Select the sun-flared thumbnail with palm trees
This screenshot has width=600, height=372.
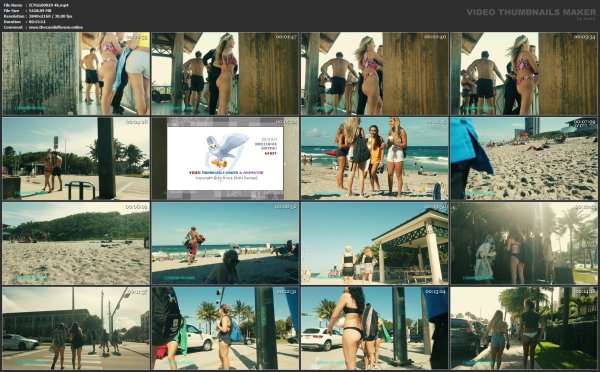point(524,243)
